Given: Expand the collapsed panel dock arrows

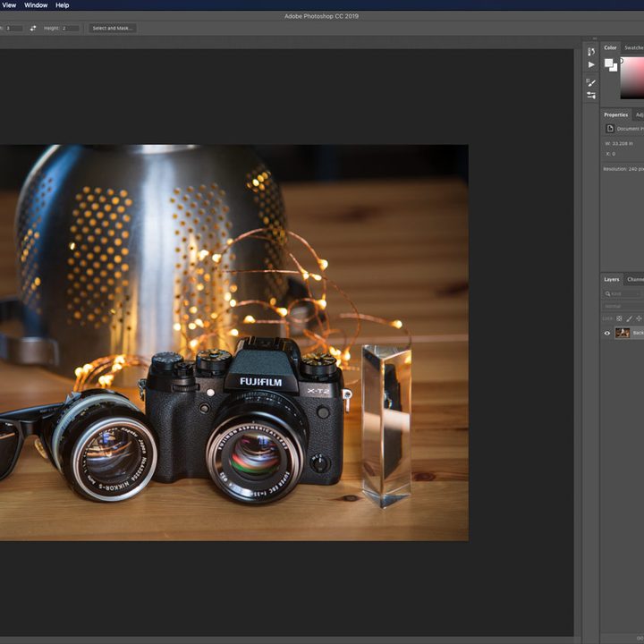Looking at the screenshot, I should [594, 38].
